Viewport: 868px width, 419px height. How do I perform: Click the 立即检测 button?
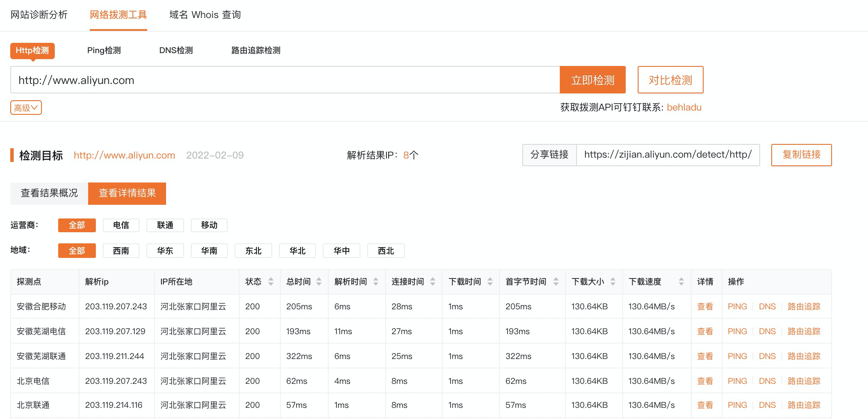click(593, 80)
